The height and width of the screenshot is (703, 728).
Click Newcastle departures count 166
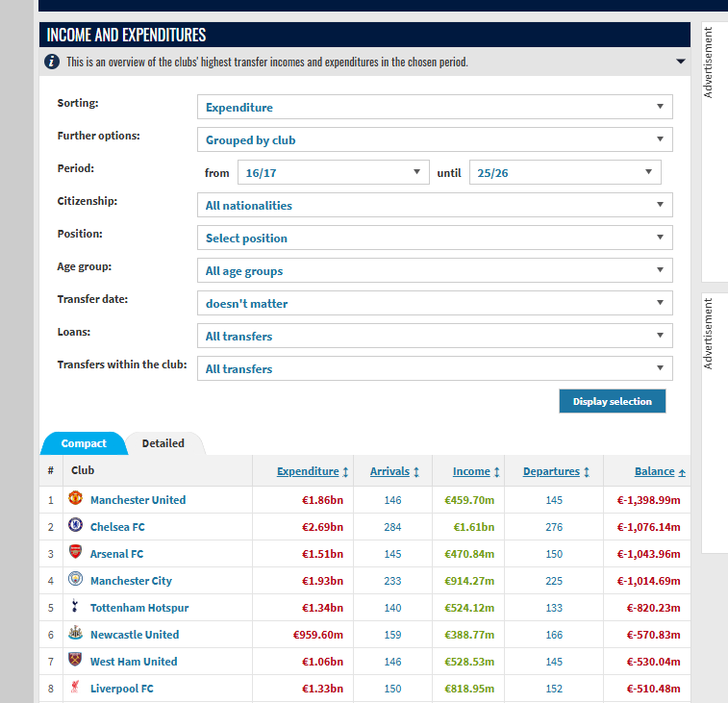tap(554, 635)
